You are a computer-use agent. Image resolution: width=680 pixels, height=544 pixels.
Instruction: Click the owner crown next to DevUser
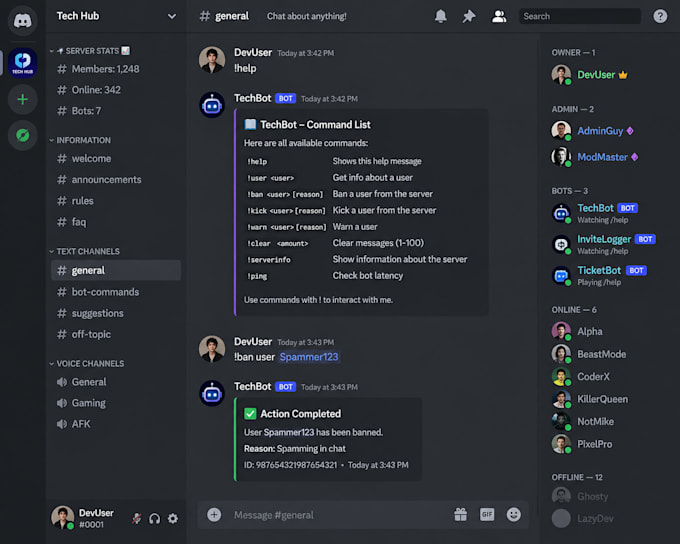coord(623,75)
